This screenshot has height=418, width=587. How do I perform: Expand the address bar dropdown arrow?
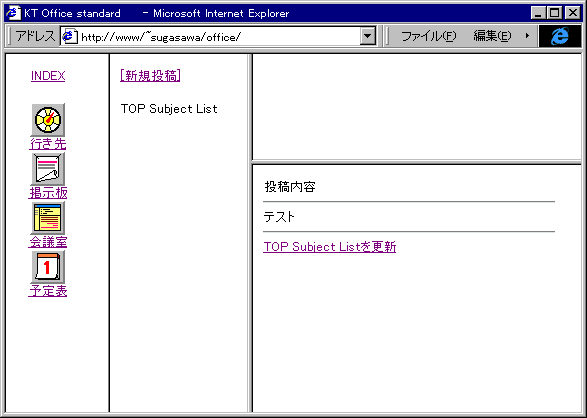point(368,36)
